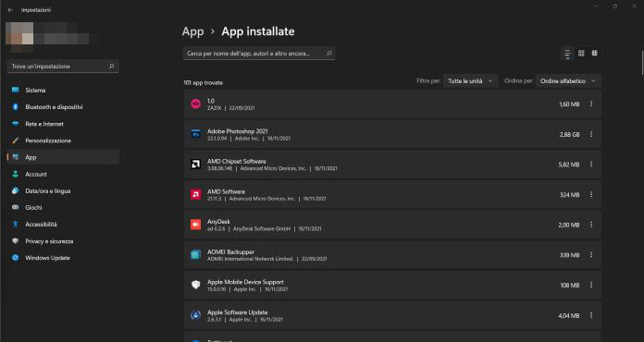Switch to grid view layout
The width and height of the screenshot is (644, 342).
pos(581,54)
